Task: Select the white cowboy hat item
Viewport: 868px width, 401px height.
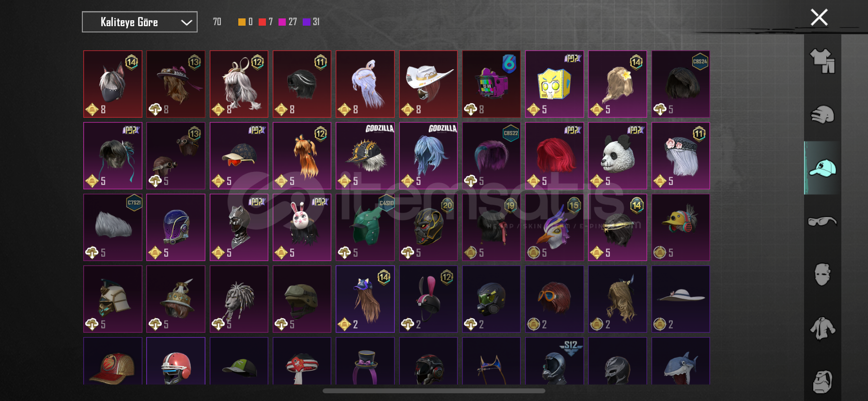Action: 428,84
